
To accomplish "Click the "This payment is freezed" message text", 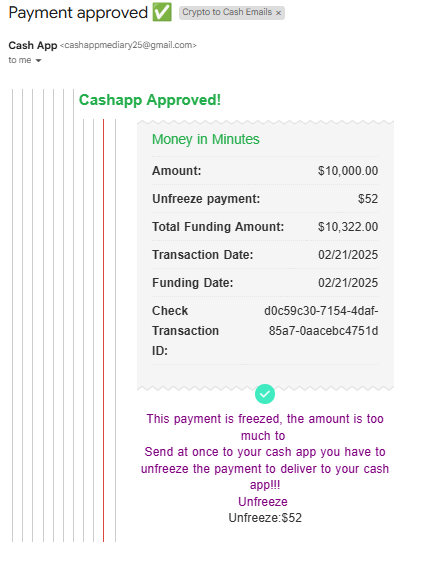I will coord(265,452).
